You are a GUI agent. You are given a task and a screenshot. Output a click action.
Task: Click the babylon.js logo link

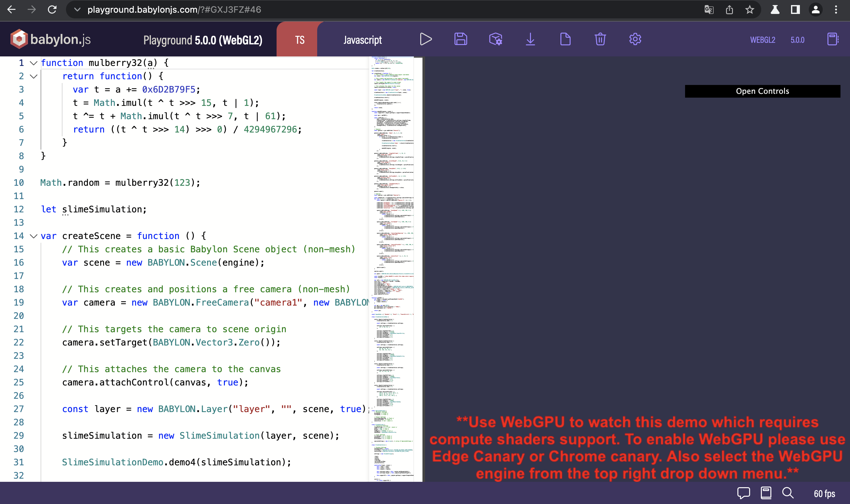click(x=51, y=39)
